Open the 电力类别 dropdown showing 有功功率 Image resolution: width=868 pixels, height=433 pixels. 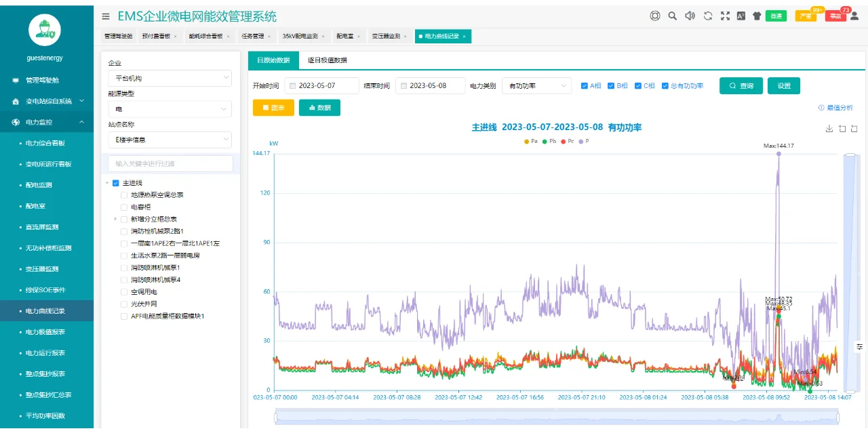click(x=536, y=86)
